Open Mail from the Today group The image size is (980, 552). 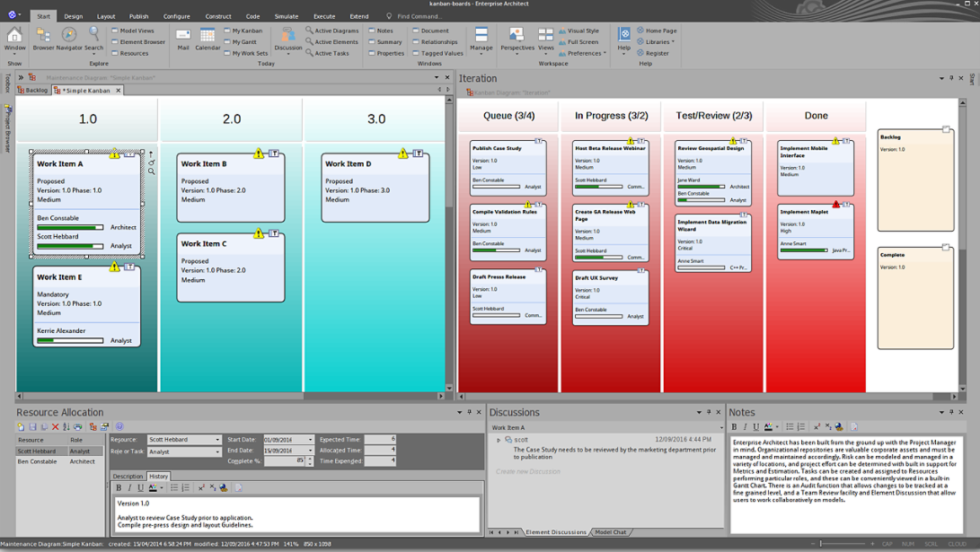(183, 39)
